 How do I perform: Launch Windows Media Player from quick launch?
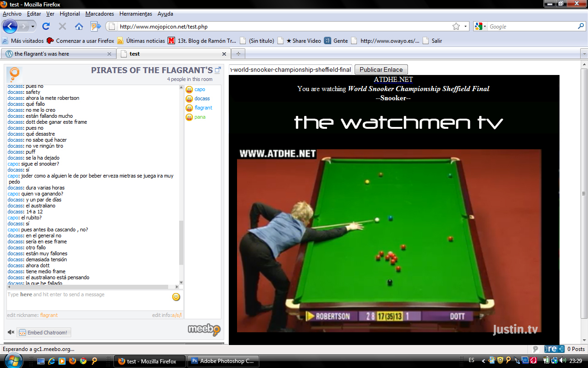click(62, 361)
